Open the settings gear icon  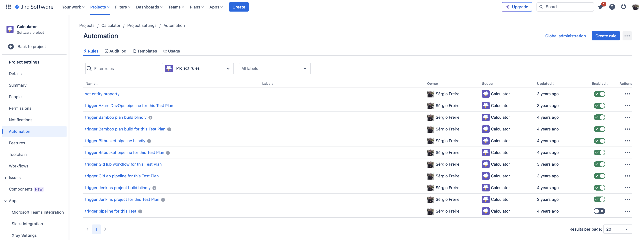pos(623,7)
